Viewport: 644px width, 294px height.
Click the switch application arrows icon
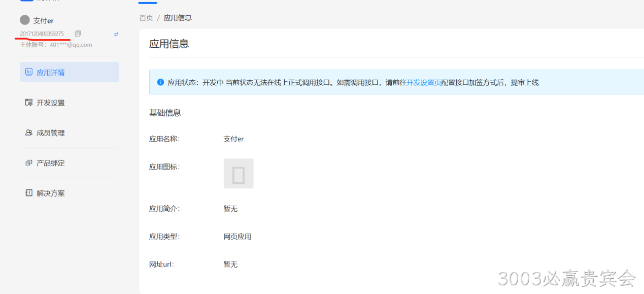click(116, 34)
